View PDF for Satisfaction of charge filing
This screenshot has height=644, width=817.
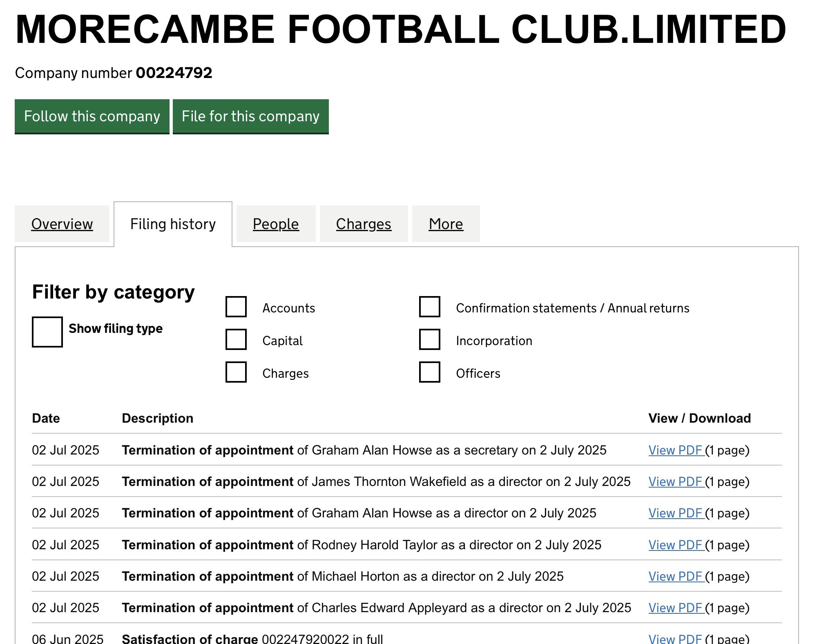(676, 638)
